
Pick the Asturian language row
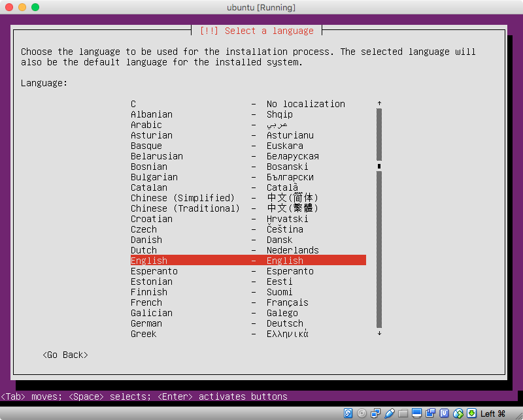tap(248, 135)
